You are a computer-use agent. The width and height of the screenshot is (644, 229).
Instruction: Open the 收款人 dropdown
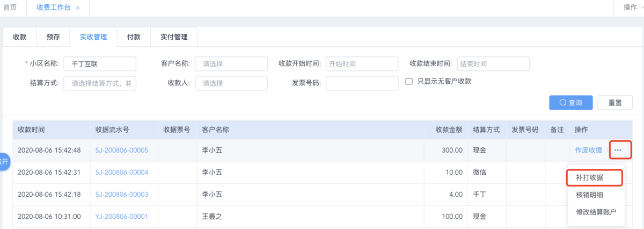[x=231, y=83]
